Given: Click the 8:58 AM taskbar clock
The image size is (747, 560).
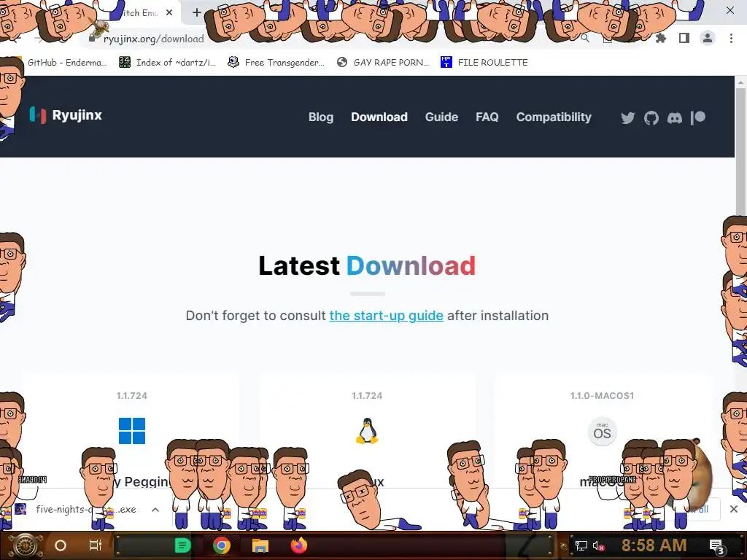Looking at the screenshot, I should click(x=654, y=545).
